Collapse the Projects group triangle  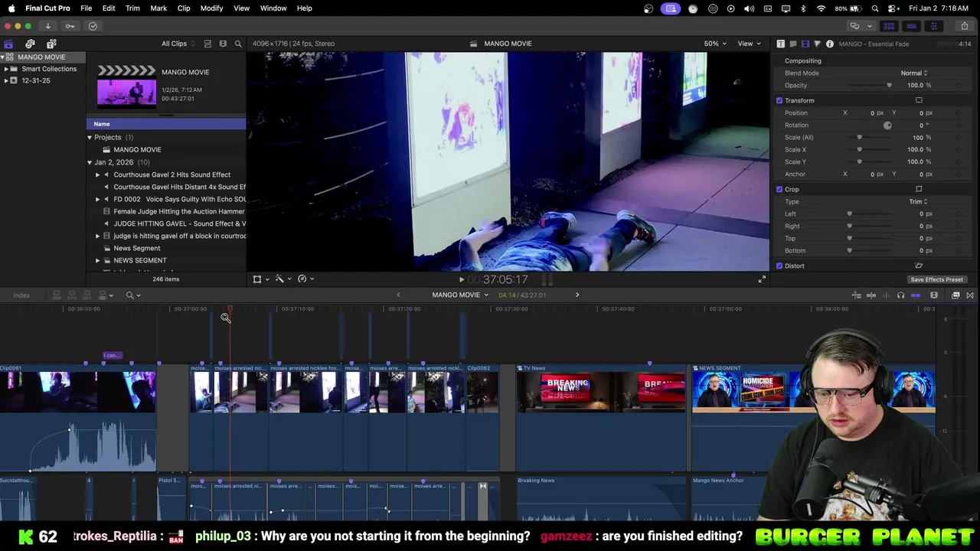pos(90,137)
